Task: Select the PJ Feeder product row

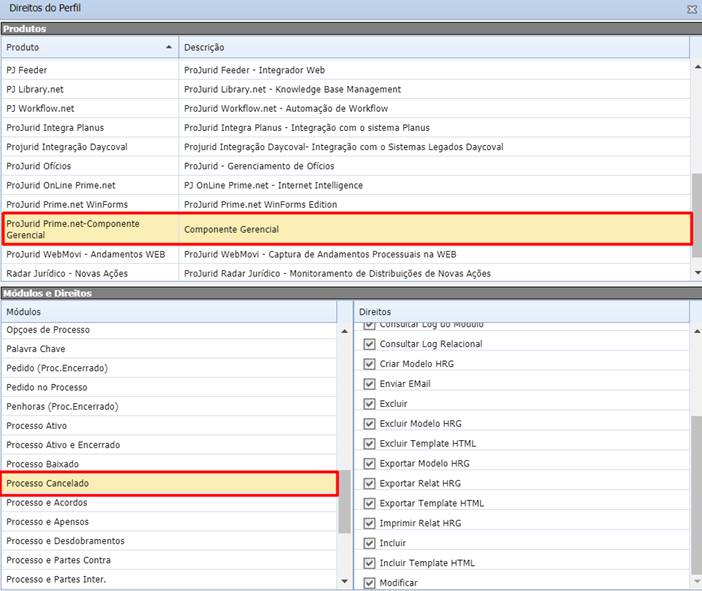Action: [345, 70]
